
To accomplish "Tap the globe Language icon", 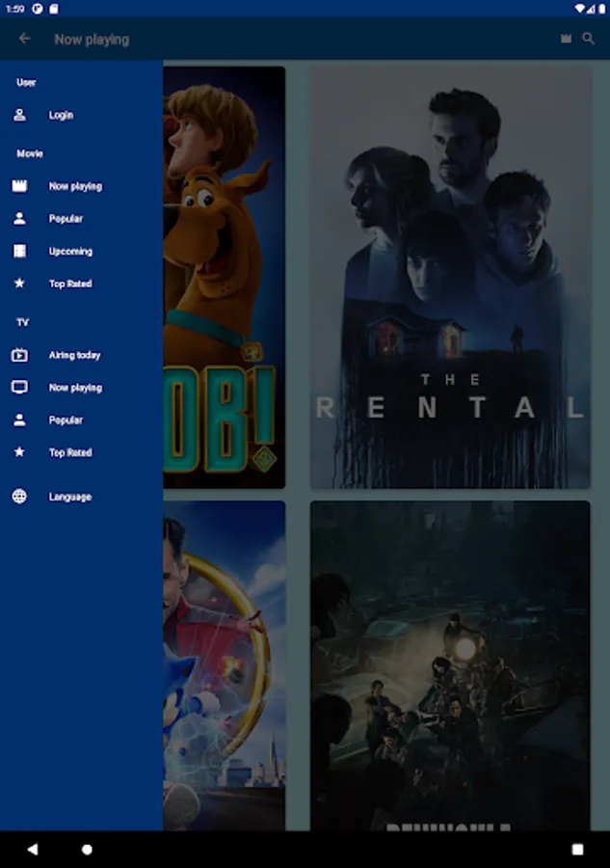I will tap(19, 497).
